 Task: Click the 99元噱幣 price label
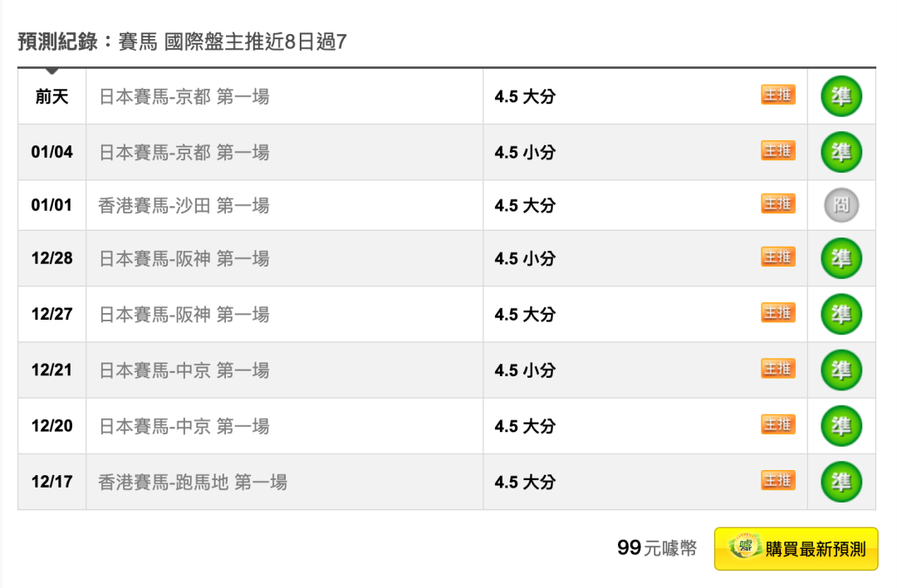pyautogui.click(x=656, y=548)
